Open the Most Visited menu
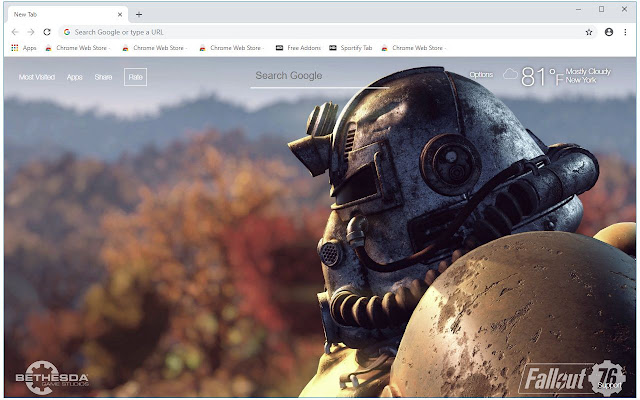Screen dimensions: 640x400 [37, 77]
